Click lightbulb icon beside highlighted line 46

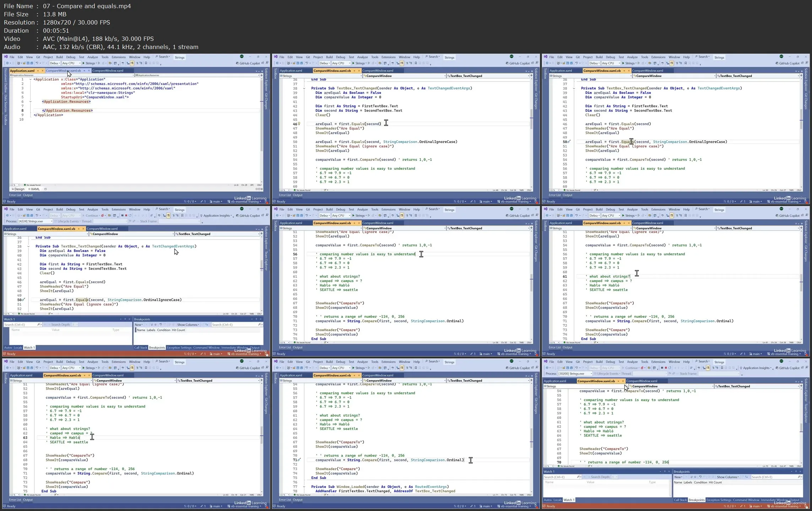299,124
